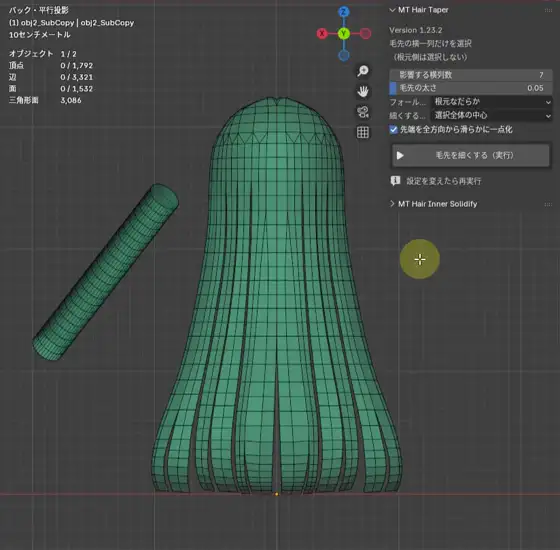
Task: Click the obj2_SubCopy object name text
Action: [x=71, y=23]
